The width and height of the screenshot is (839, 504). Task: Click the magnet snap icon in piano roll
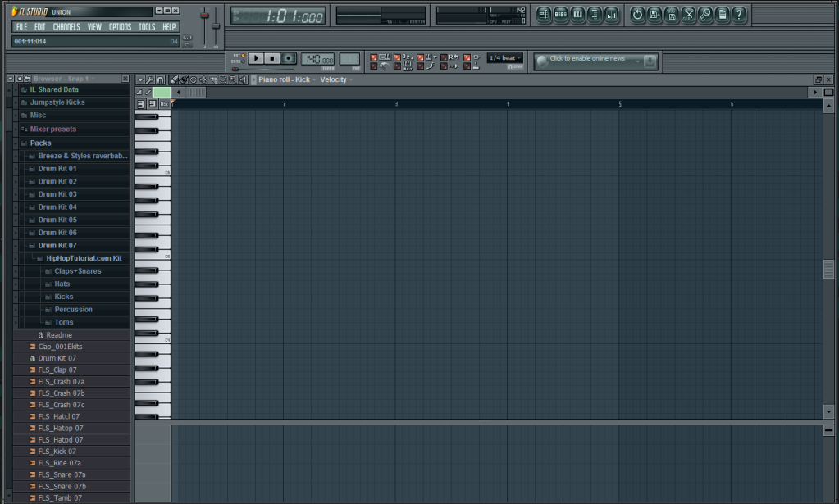pos(160,79)
